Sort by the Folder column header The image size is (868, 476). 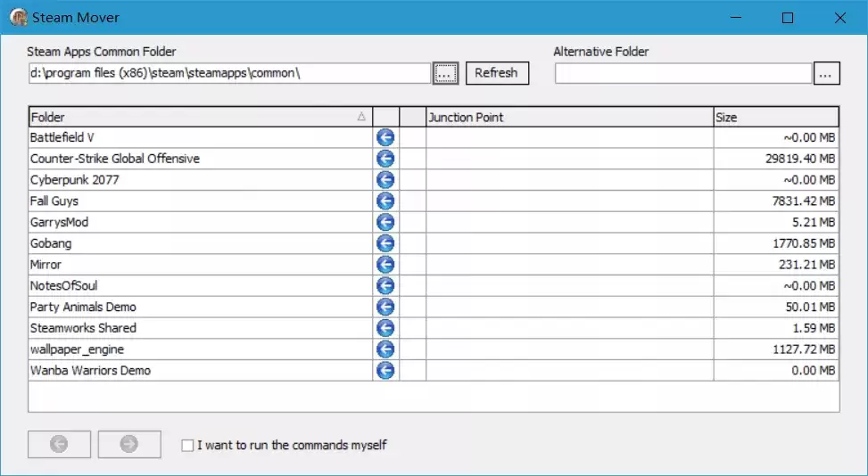coord(201,117)
